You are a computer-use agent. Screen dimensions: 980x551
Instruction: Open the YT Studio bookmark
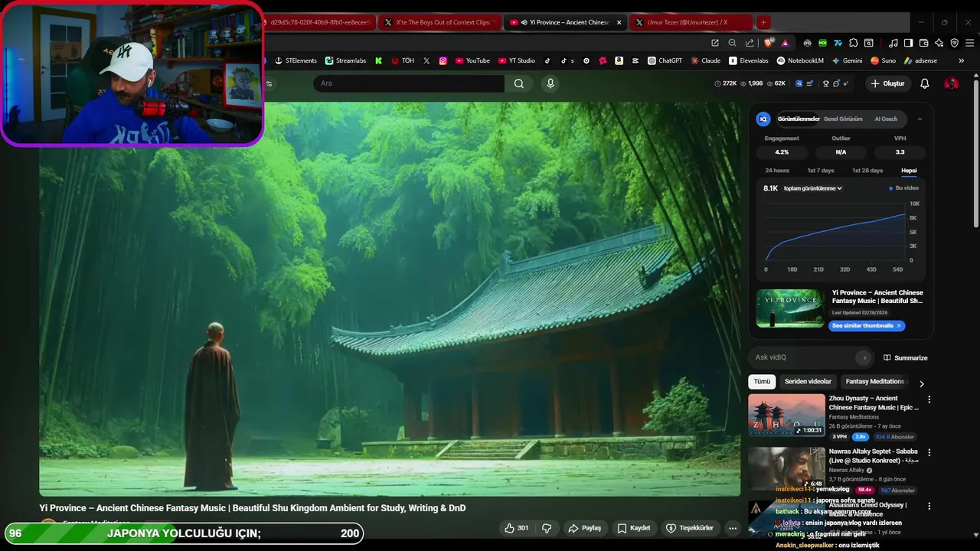[x=517, y=60]
